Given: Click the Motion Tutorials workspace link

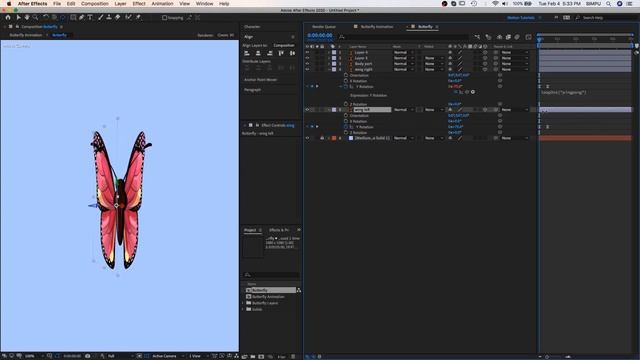Looking at the screenshot, I should [x=520, y=18].
